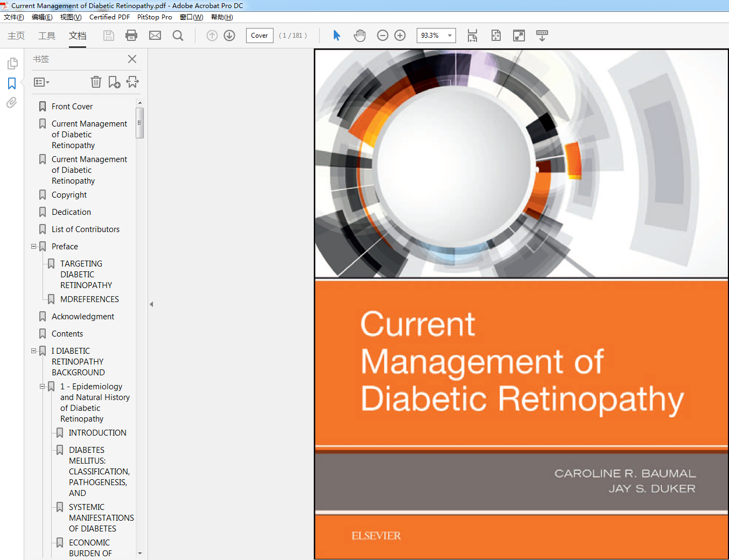Image resolution: width=729 pixels, height=560 pixels.
Task: Collapse I DIABETIC RETINOPATHY BACKGROUND bookmark
Action: click(33, 351)
